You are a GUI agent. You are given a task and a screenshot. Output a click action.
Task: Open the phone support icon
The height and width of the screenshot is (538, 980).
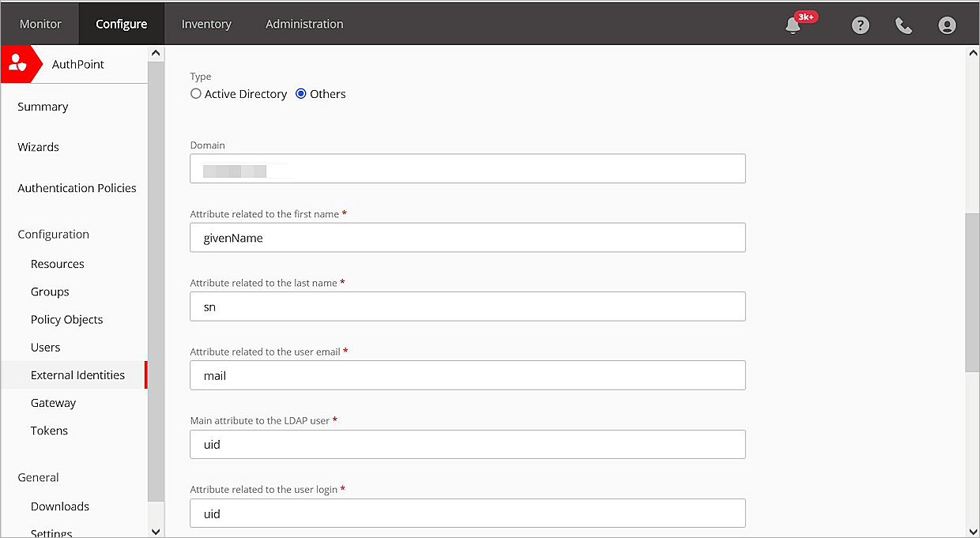[x=903, y=24]
